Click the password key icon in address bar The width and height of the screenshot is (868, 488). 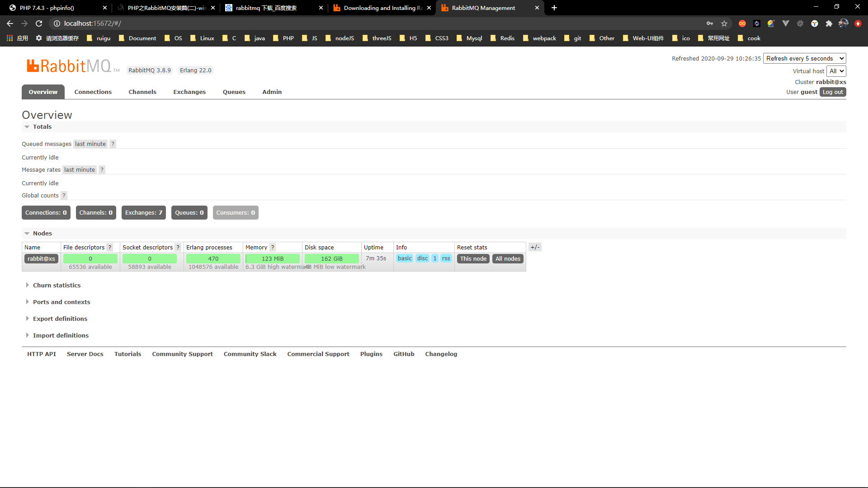(x=710, y=23)
